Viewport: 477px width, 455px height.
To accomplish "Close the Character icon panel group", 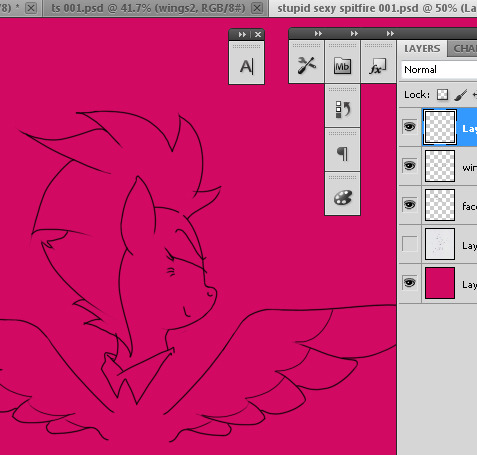I will pos(258,34).
